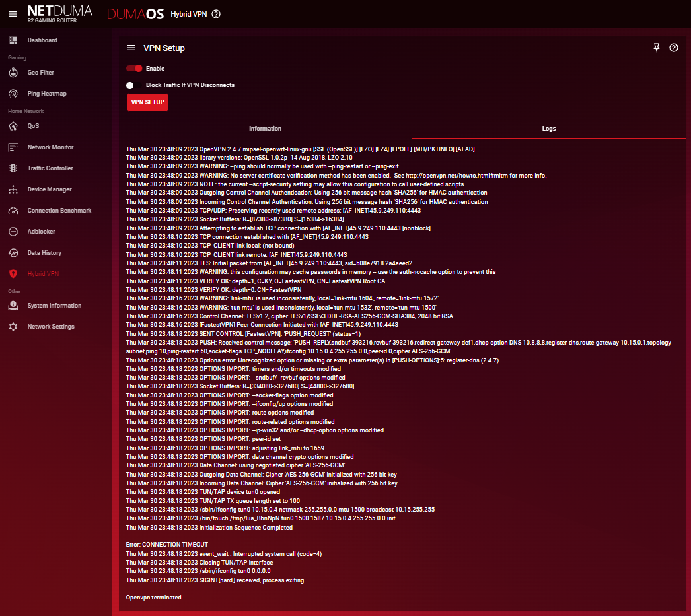Click the Geo-Filter sidebar icon
Screen dimensions: 691x616
(x=13, y=73)
